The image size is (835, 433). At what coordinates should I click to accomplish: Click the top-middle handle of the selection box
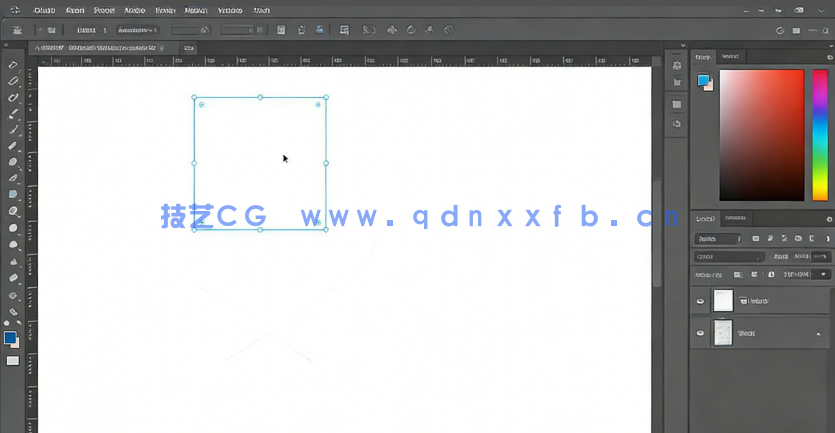point(260,97)
